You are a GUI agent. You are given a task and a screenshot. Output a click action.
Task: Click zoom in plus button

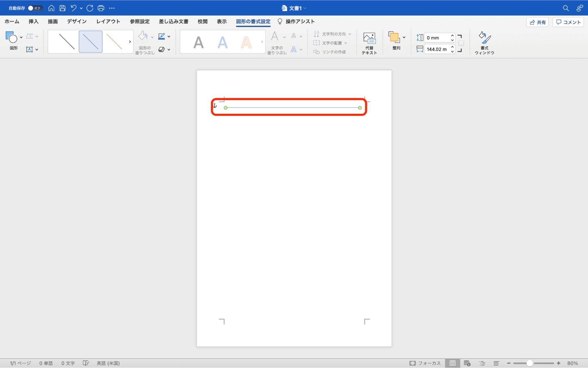(559, 363)
